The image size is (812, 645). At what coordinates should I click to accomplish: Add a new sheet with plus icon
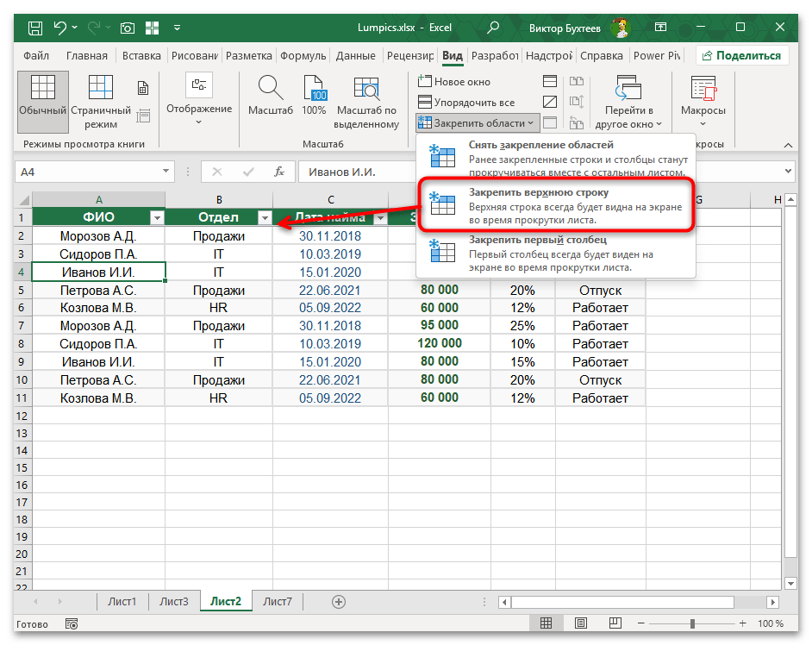[338, 601]
